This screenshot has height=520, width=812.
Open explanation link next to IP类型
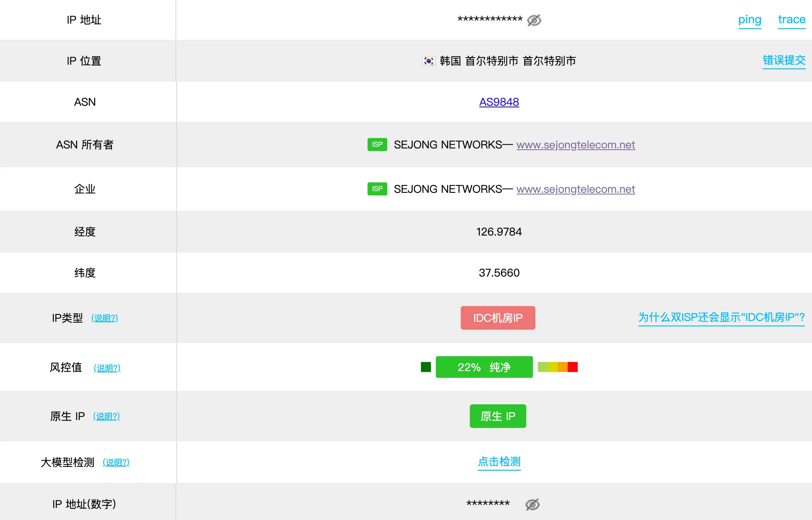(x=105, y=318)
